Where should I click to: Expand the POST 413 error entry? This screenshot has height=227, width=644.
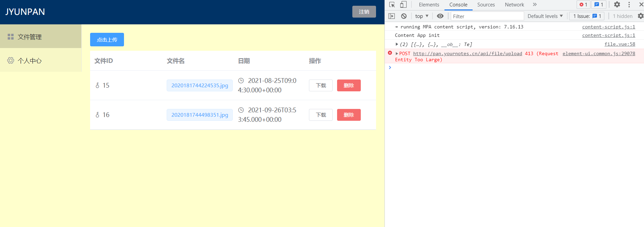click(x=397, y=54)
